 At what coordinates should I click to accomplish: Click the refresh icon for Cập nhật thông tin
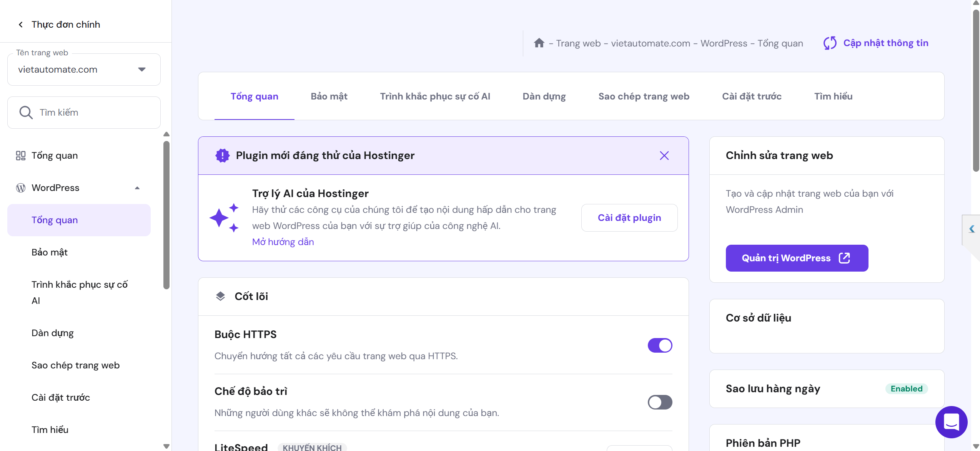click(830, 43)
